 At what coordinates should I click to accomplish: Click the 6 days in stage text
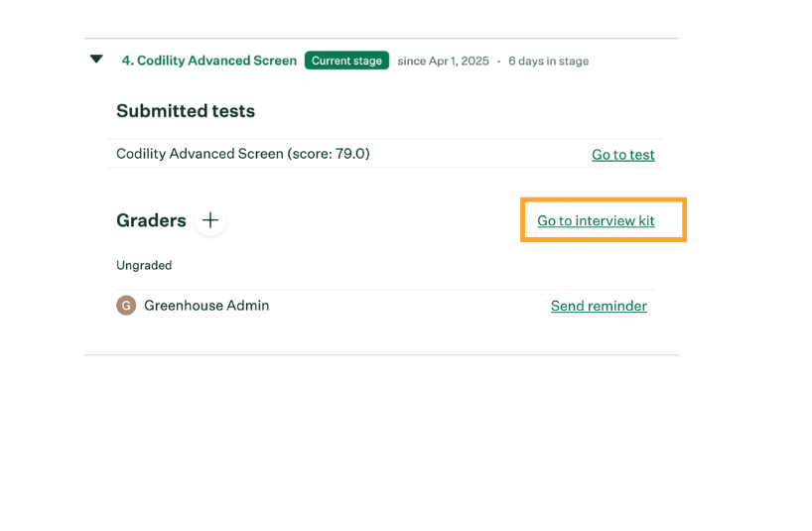click(548, 62)
